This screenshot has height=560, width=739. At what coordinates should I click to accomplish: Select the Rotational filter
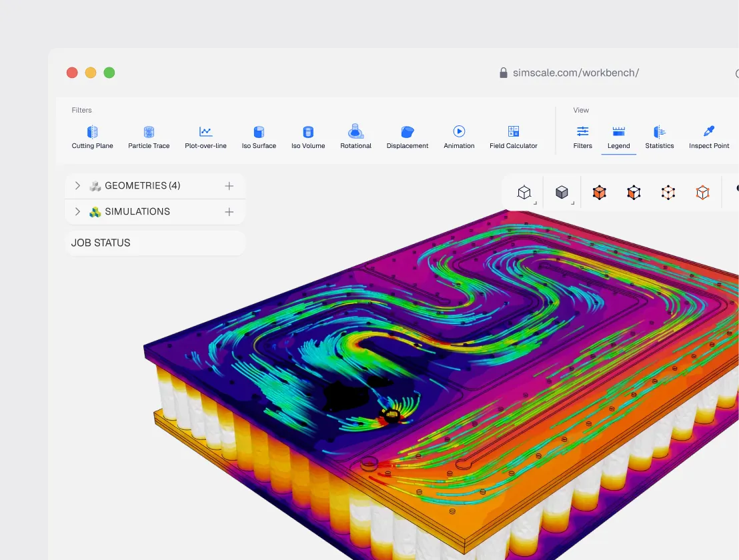coord(356,137)
